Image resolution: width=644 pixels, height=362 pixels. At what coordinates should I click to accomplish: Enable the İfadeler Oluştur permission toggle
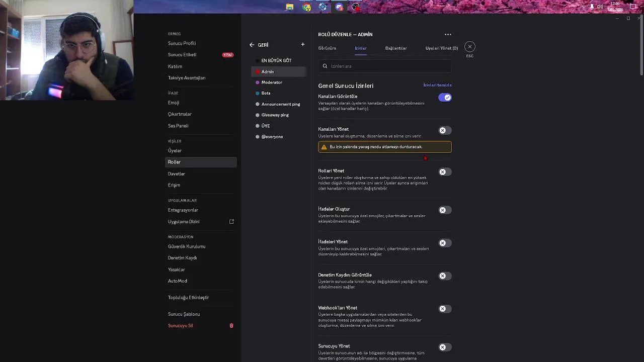pos(445,210)
